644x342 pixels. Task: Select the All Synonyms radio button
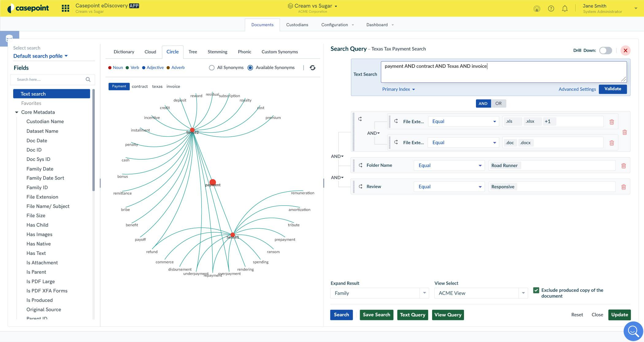(212, 68)
